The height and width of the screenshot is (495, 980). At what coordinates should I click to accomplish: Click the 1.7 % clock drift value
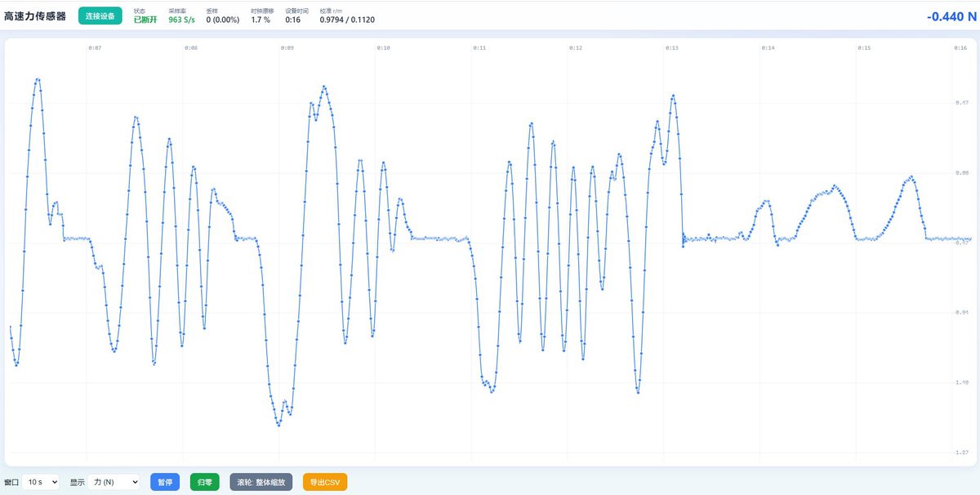click(261, 20)
